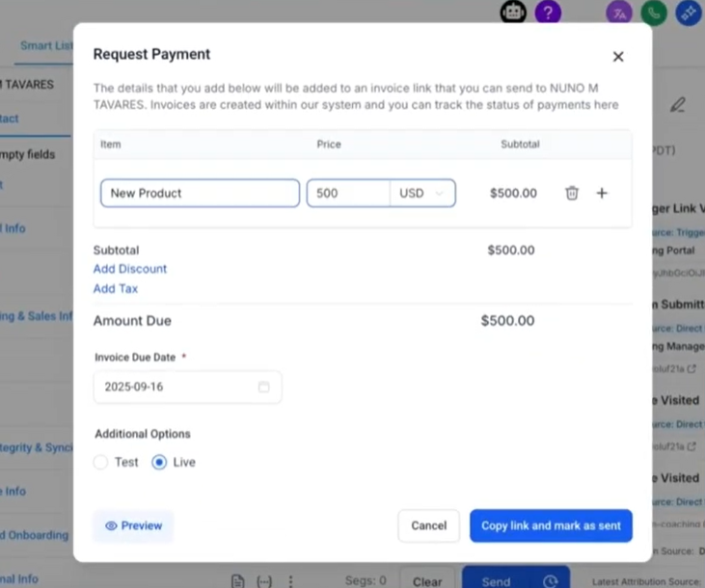The height and width of the screenshot is (588, 705).
Task: Click the New Product item name field
Action: [200, 194]
